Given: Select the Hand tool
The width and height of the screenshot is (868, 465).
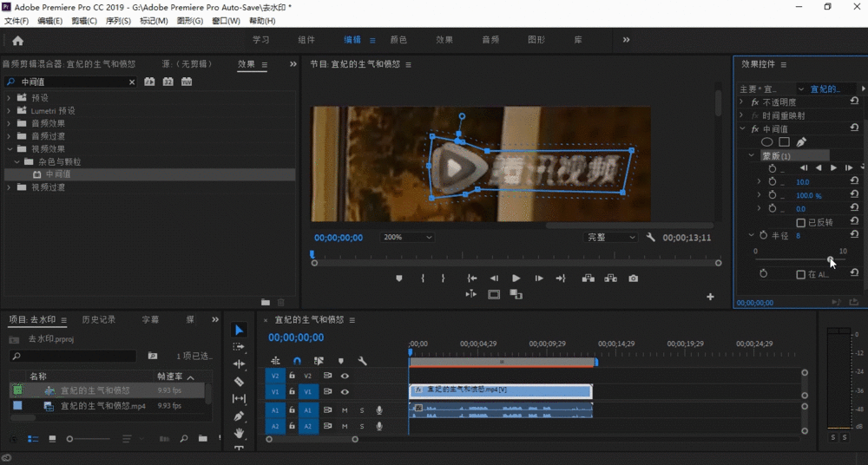Looking at the screenshot, I should 239,432.
